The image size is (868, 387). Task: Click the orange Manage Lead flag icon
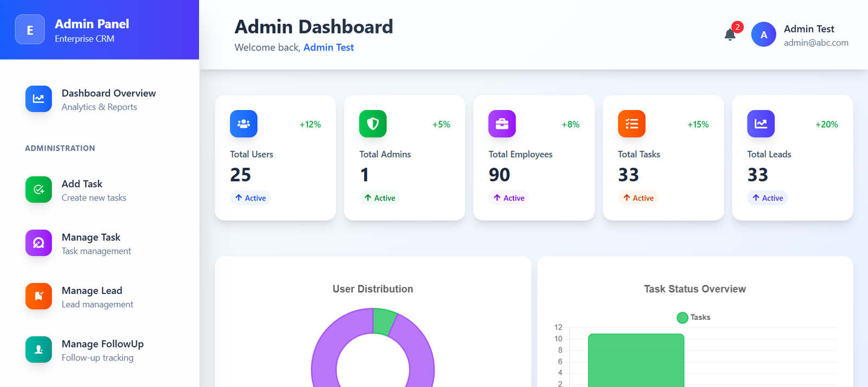tap(39, 296)
